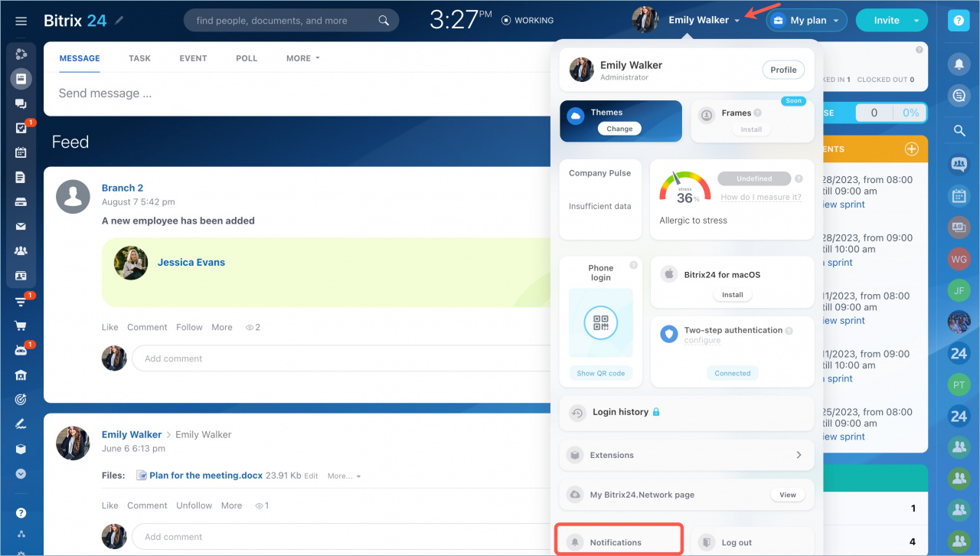Open the notifications bell in right panel
This screenshot has width=980, height=556.
(959, 64)
